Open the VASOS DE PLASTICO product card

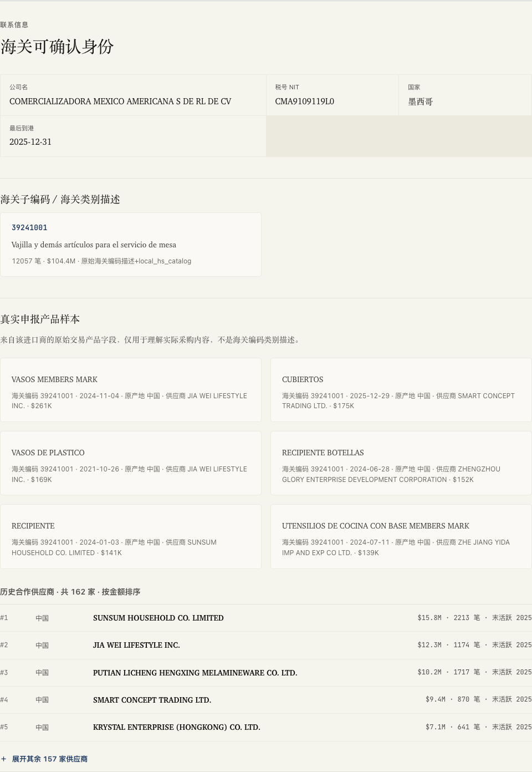click(x=131, y=463)
